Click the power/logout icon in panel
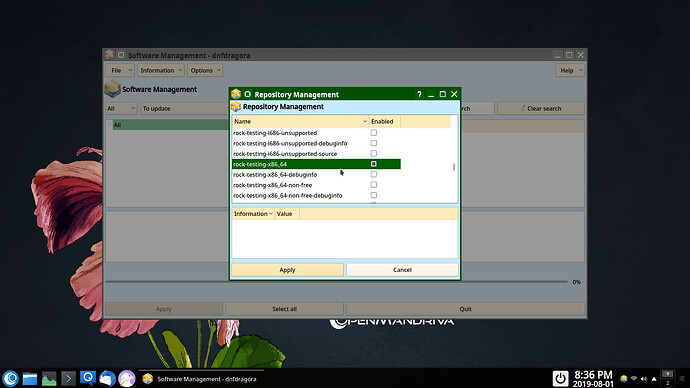The width and height of the screenshot is (690, 388). pos(560,378)
